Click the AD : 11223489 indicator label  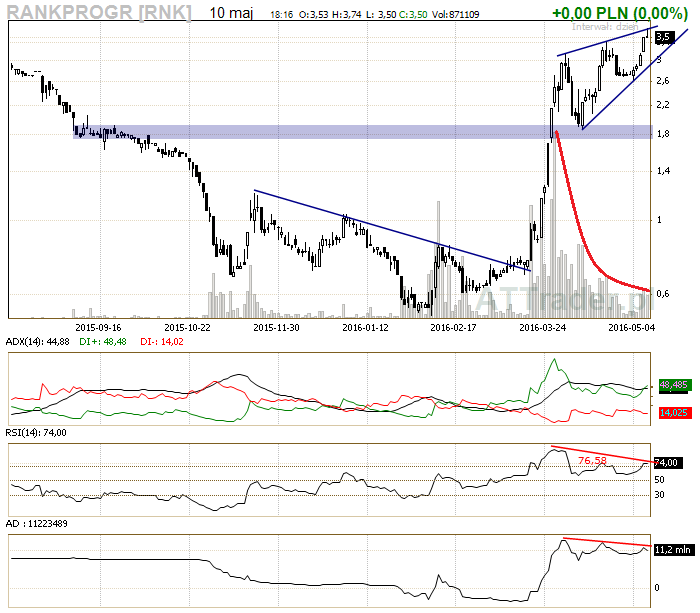(x=37, y=524)
